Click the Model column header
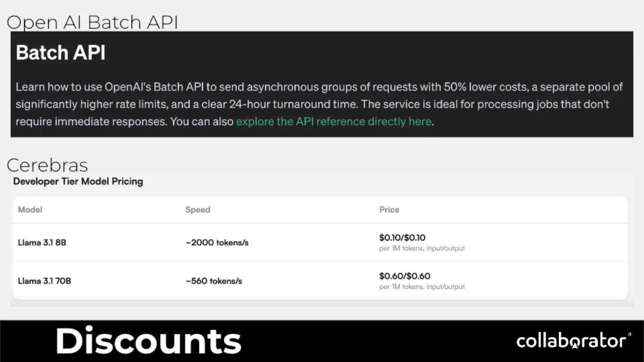The width and height of the screenshot is (644, 362). click(x=30, y=210)
